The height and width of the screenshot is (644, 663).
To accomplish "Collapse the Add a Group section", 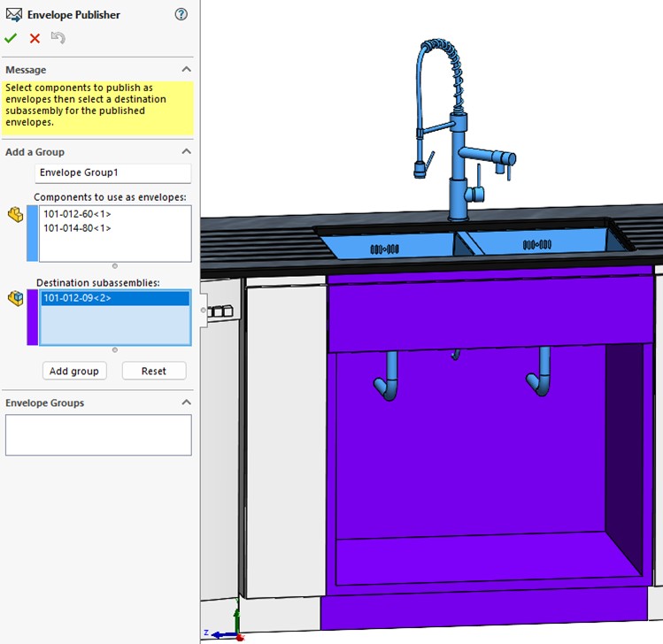I will point(186,152).
